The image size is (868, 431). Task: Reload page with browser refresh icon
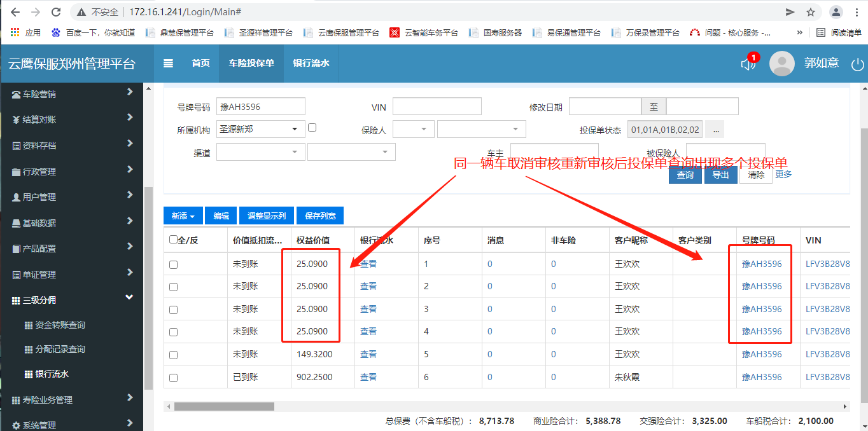click(x=56, y=12)
